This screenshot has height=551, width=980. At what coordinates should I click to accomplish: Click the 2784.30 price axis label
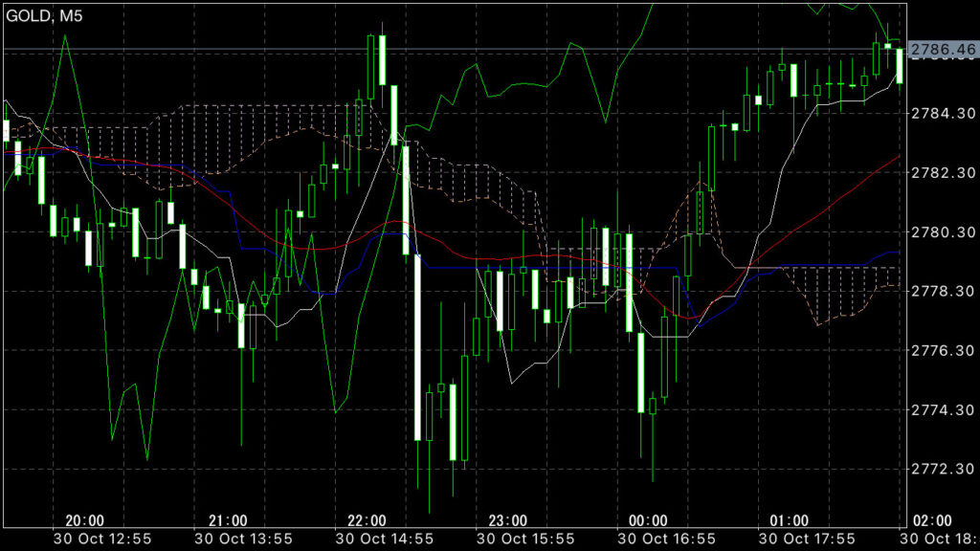coord(942,114)
